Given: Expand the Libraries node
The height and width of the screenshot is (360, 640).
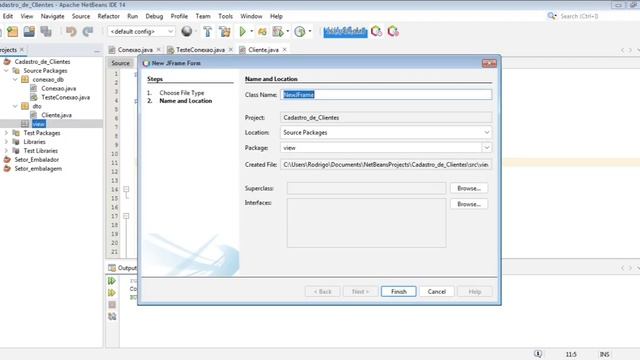Looking at the screenshot, I should 6,142.
